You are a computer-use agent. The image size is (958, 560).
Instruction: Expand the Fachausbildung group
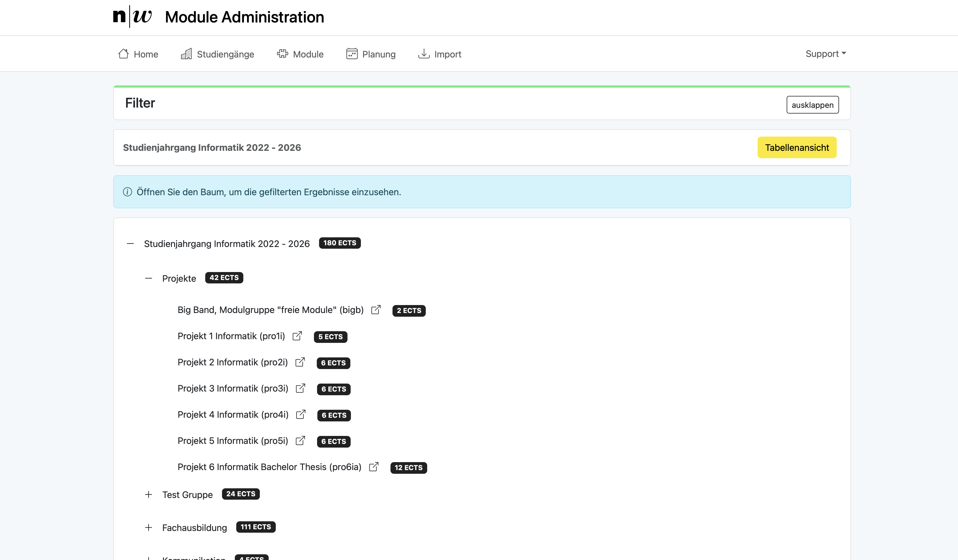click(149, 528)
